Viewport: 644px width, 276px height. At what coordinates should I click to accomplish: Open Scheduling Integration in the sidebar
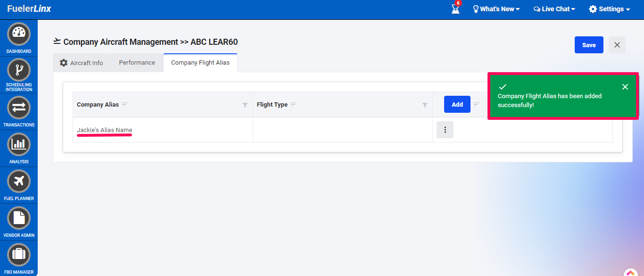pyautogui.click(x=19, y=70)
